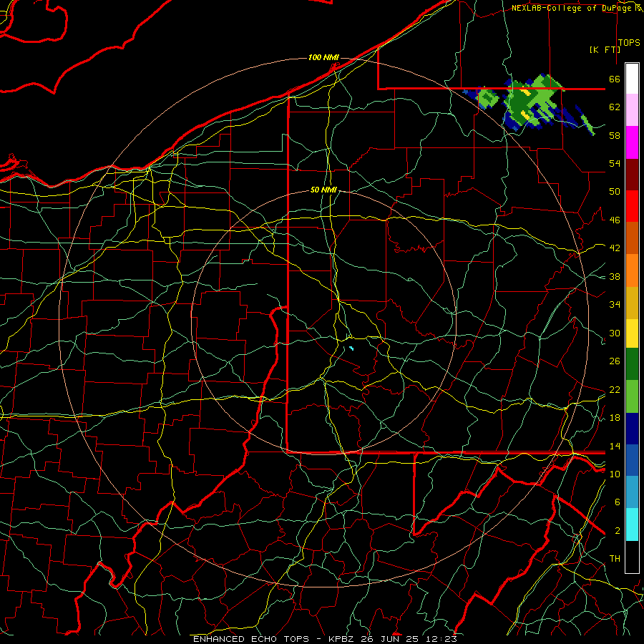Viewport: 644px width, 644px height.
Task: Click the light blue 6-10 kft legend swatch
Action: point(632,492)
